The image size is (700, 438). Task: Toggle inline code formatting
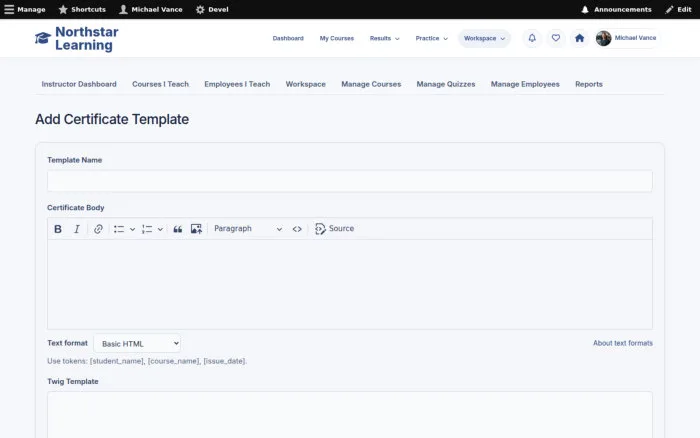297,229
